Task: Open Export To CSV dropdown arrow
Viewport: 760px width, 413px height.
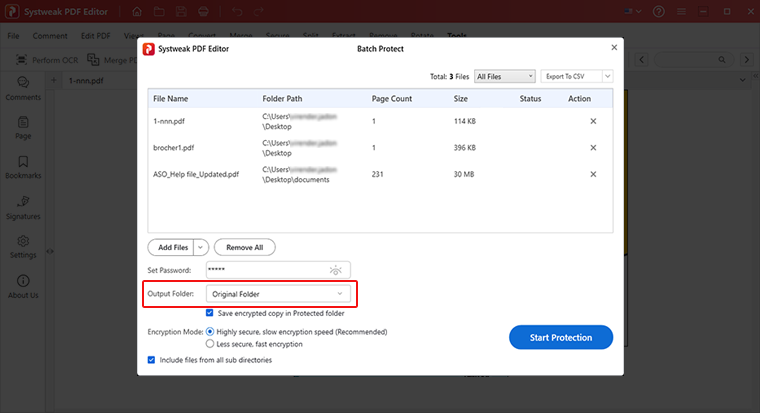Action: [607, 76]
